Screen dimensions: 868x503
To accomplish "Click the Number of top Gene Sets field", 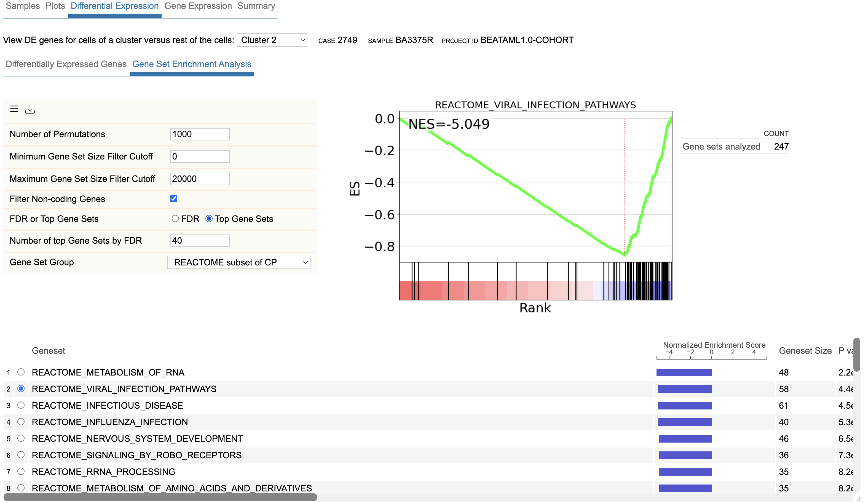I will coord(200,241).
